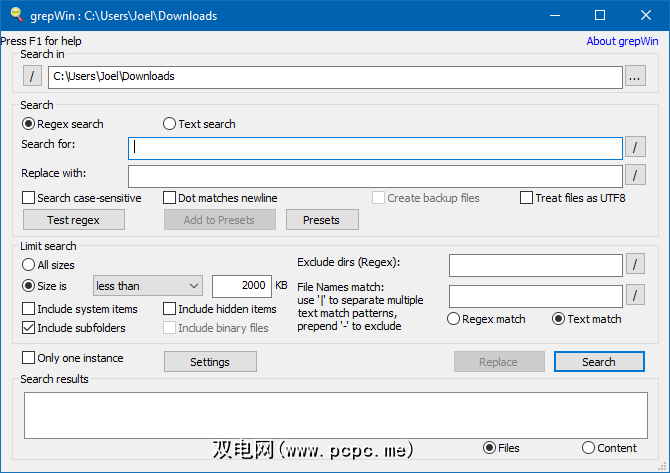Viewport: 670px width, 473px height.
Task: Focus the Search for input field
Action: coord(375,148)
